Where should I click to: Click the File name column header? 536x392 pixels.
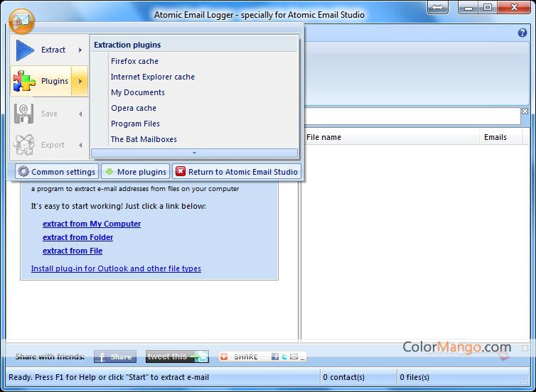[x=323, y=137]
